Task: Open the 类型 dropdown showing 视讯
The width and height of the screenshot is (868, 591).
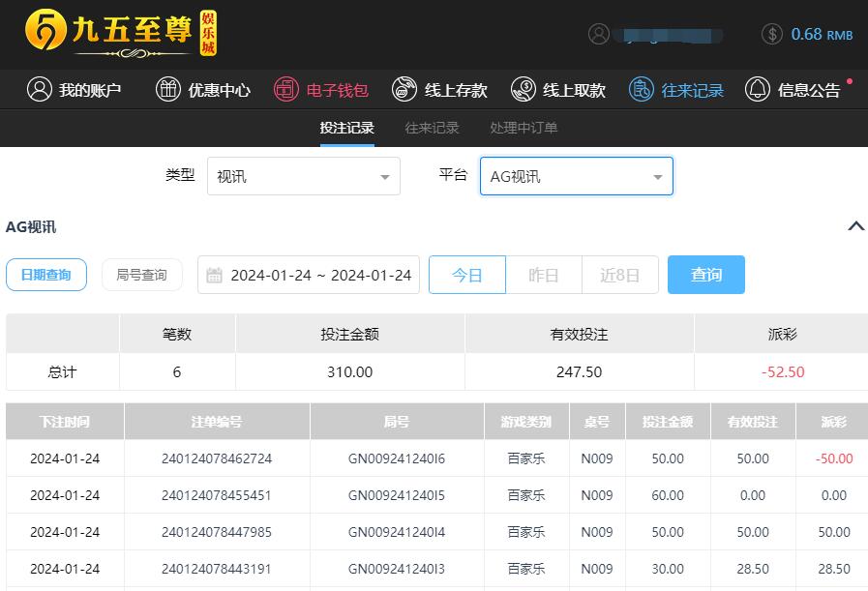Action: coord(303,176)
